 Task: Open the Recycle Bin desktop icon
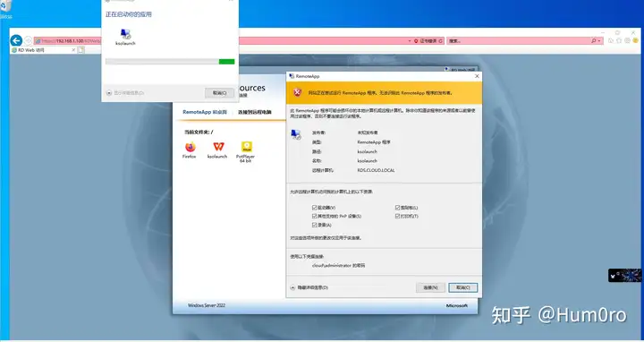click(5, 8)
